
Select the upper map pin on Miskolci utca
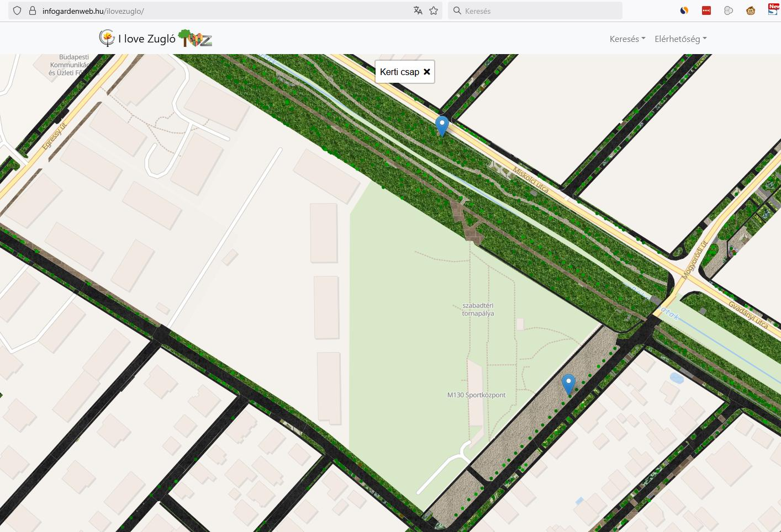tap(442, 125)
